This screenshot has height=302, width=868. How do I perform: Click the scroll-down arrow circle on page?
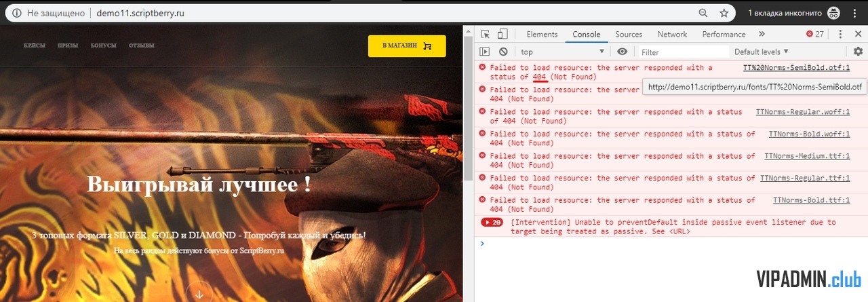click(x=199, y=294)
